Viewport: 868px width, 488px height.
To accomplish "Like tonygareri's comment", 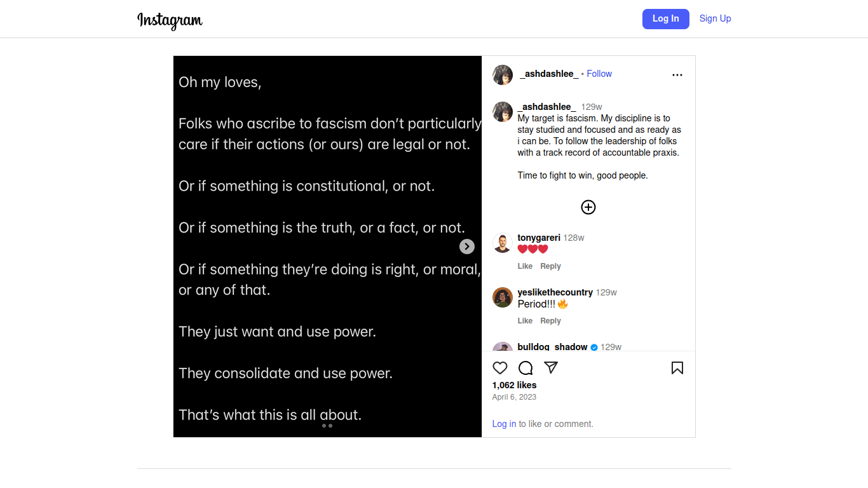I will coord(525,266).
